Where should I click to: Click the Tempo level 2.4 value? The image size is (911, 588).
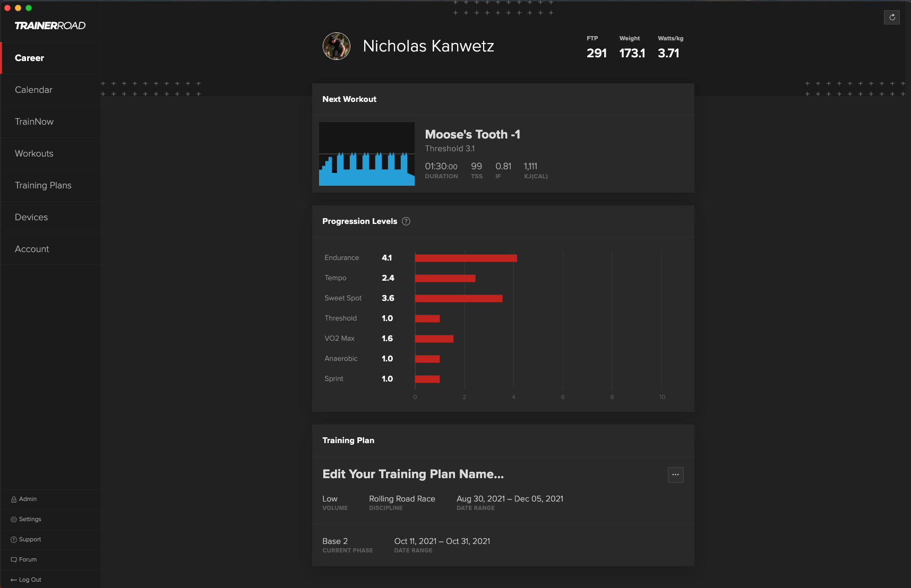pyautogui.click(x=388, y=278)
